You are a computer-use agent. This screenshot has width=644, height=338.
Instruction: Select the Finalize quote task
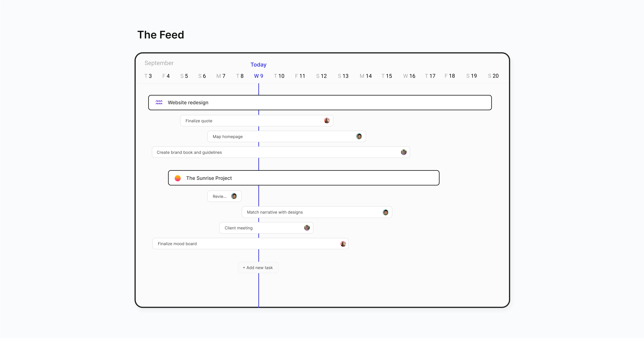(x=257, y=121)
